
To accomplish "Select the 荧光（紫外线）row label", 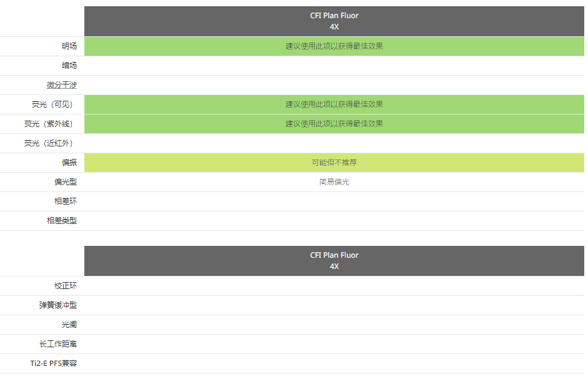I will tap(48, 124).
